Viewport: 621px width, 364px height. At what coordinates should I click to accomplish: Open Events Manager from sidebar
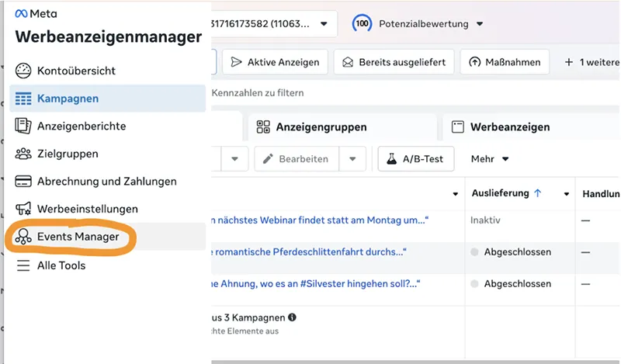point(107,237)
